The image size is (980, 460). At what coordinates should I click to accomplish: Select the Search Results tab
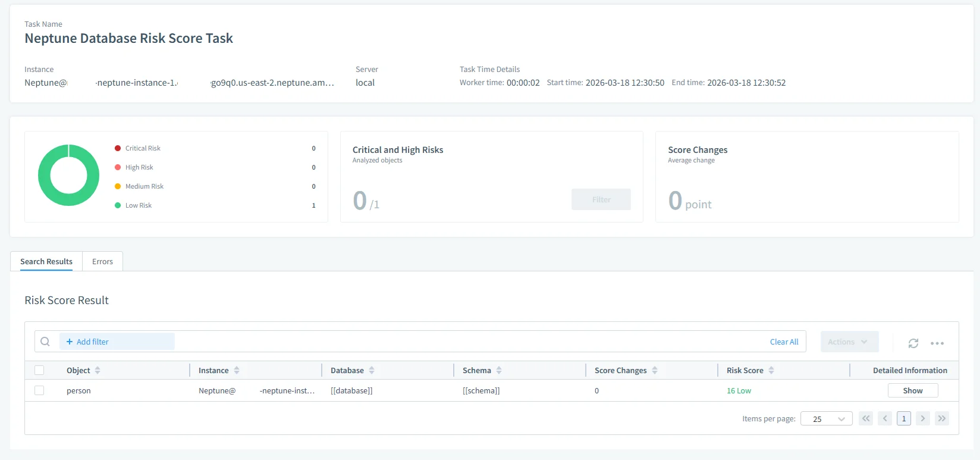click(46, 261)
